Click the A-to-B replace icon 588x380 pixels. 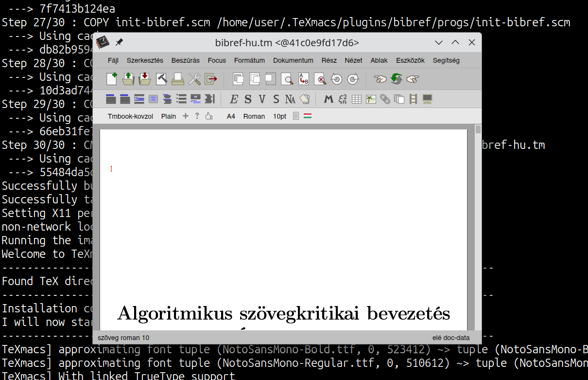(304, 79)
